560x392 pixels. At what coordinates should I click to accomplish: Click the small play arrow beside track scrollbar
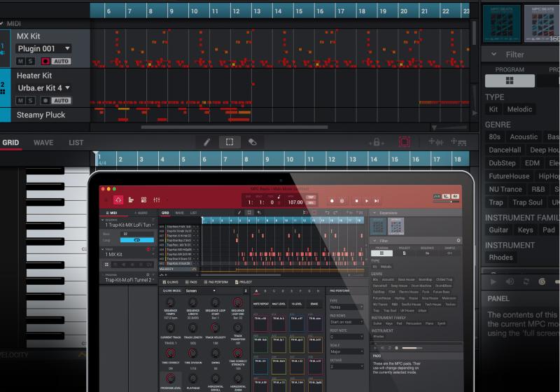tap(475, 113)
